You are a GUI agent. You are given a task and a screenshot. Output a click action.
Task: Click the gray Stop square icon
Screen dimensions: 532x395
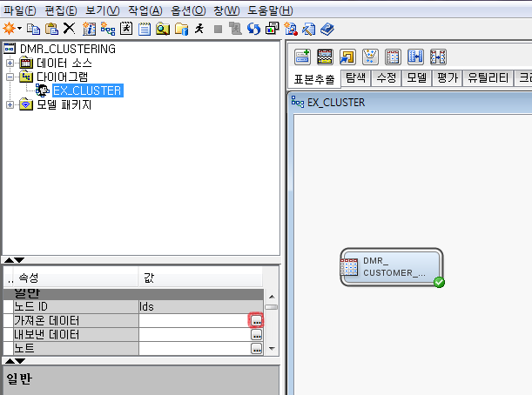(x=219, y=30)
